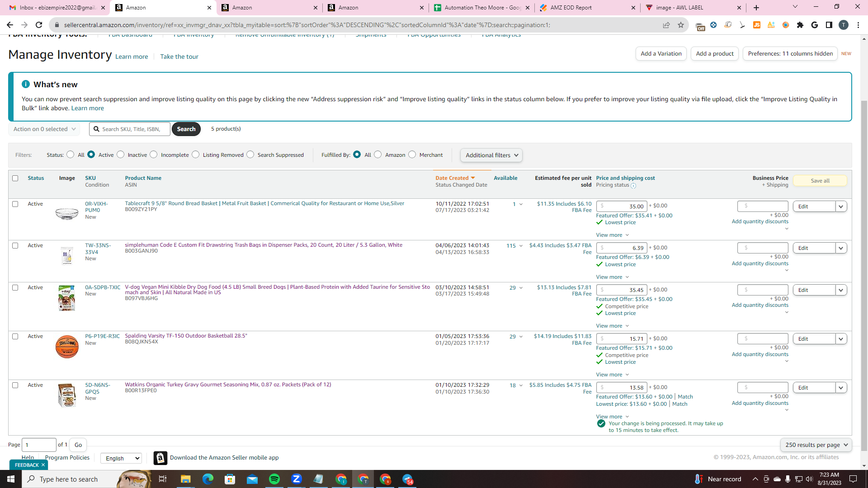Viewport: 868px width, 488px height.
Task: Select the checkbox for simplehuman trash bags
Action: [15, 245]
